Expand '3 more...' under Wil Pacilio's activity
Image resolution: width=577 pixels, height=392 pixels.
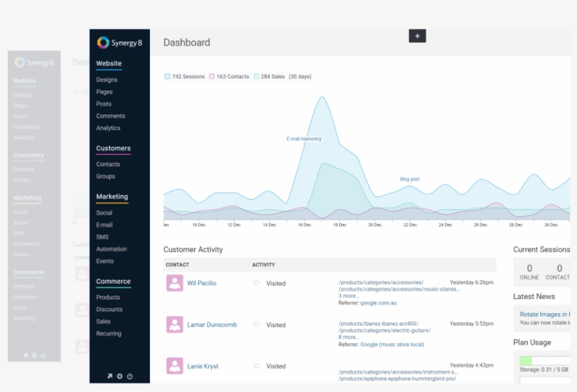click(x=349, y=296)
